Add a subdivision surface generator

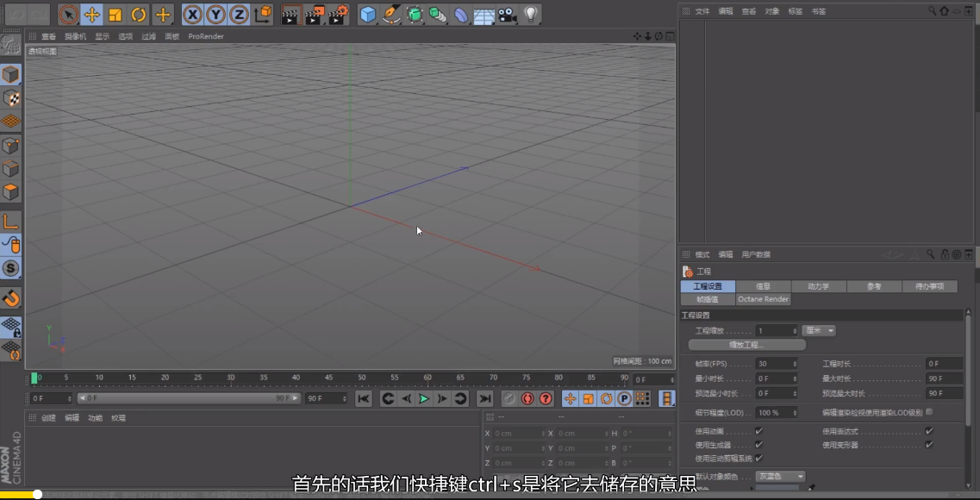pyautogui.click(x=415, y=14)
